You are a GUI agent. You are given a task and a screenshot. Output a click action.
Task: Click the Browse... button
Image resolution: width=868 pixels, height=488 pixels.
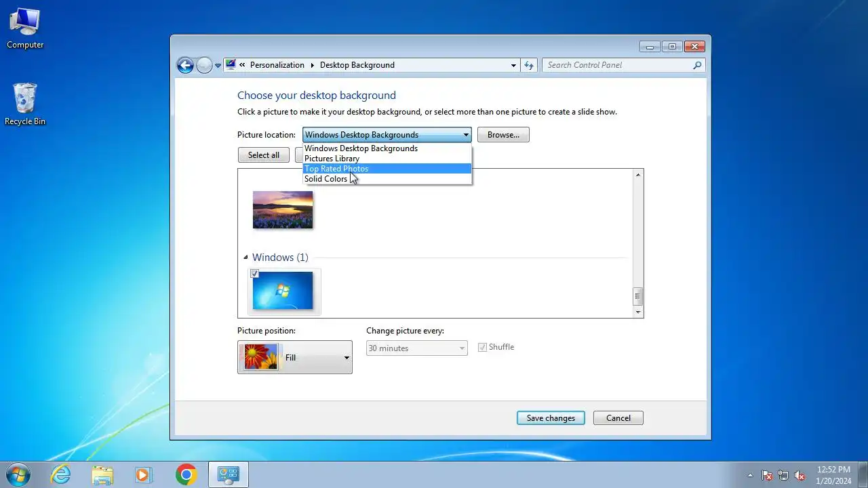(x=503, y=134)
